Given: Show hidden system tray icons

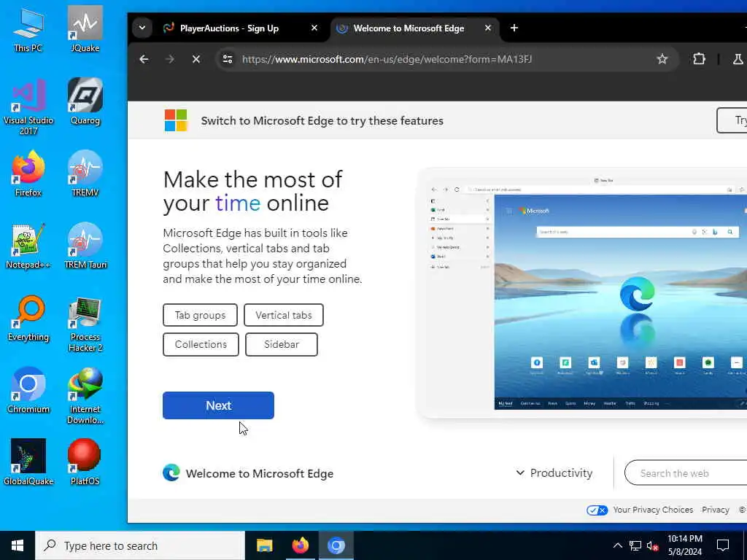Looking at the screenshot, I should 617,545.
